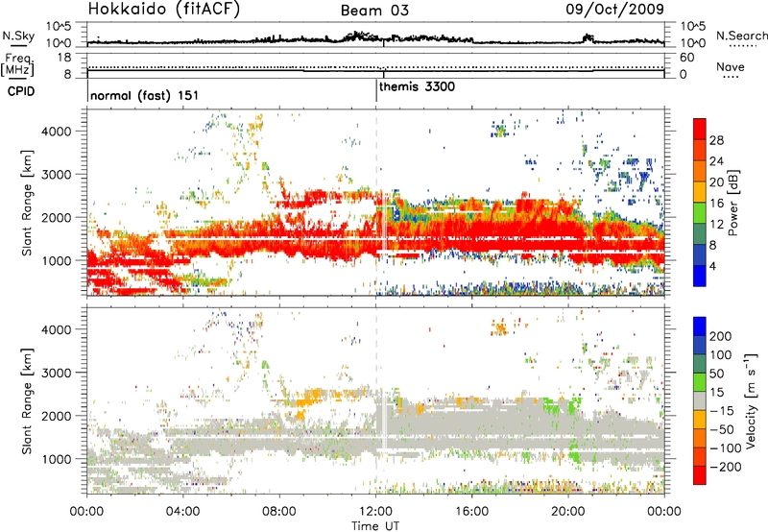Click the "Freq. [MHz]" axis label
Screen dimensions: 768x532
coord(17,65)
